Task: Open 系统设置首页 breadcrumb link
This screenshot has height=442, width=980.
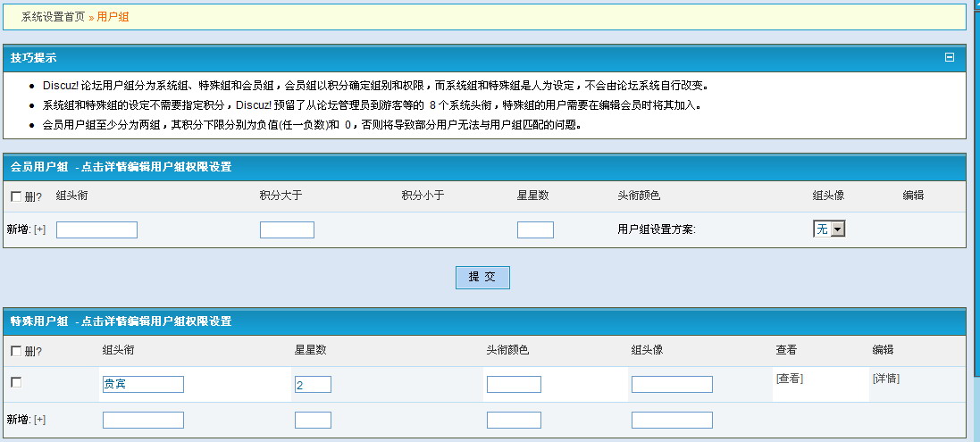Action: (x=53, y=17)
